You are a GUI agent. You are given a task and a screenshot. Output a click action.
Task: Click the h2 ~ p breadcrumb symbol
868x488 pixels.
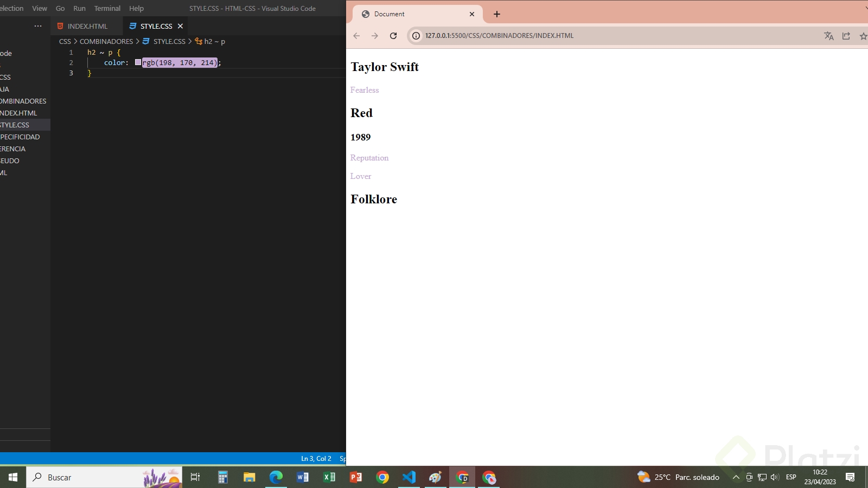coord(210,41)
